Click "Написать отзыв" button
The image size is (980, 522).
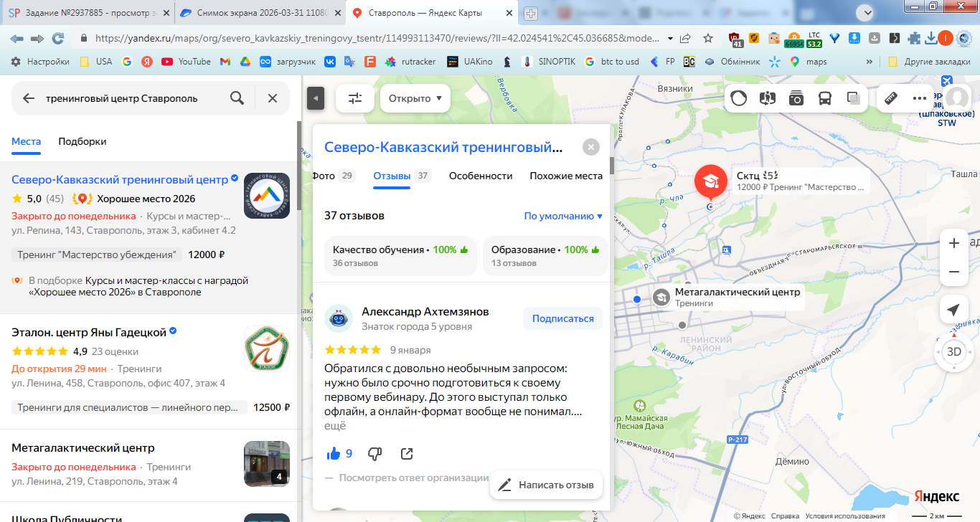[547, 485]
